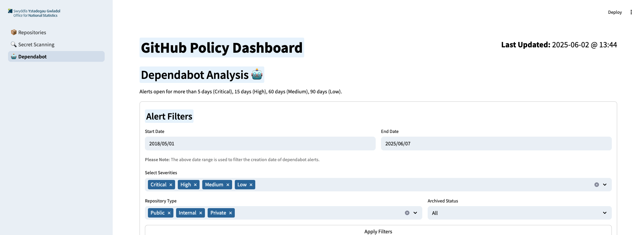Click the Secret Scanning magnifier icon
Viewport: 644px width, 235px height.
point(14,44)
